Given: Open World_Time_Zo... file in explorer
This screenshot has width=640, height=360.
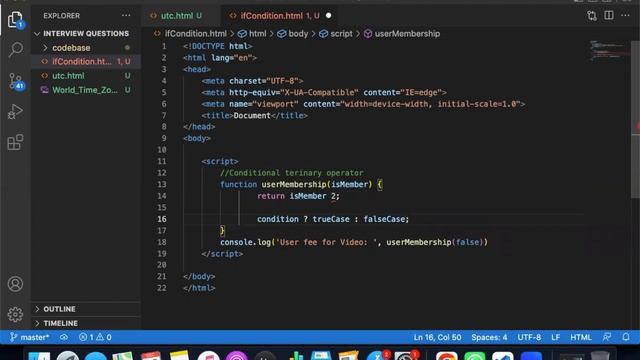Looking at the screenshot, I should [x=86, y=90].
